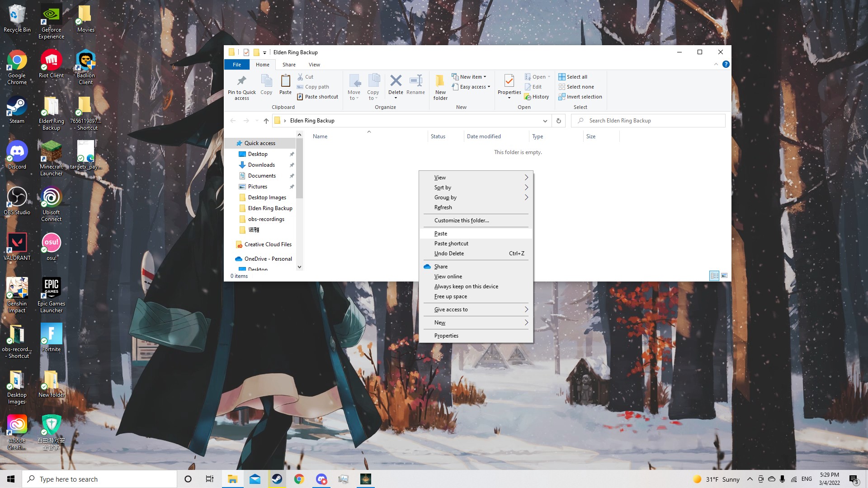Click the New folder ribbon icon

[x=440, y=81]
